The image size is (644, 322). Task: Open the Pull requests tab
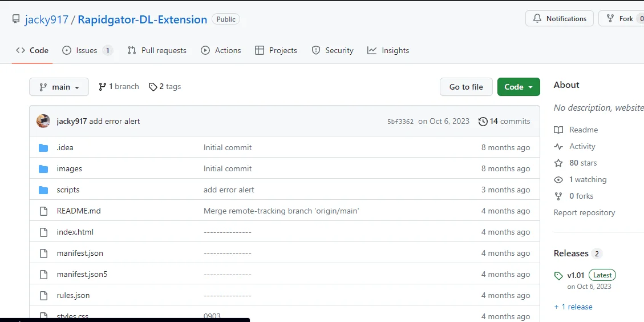point(157,51)
